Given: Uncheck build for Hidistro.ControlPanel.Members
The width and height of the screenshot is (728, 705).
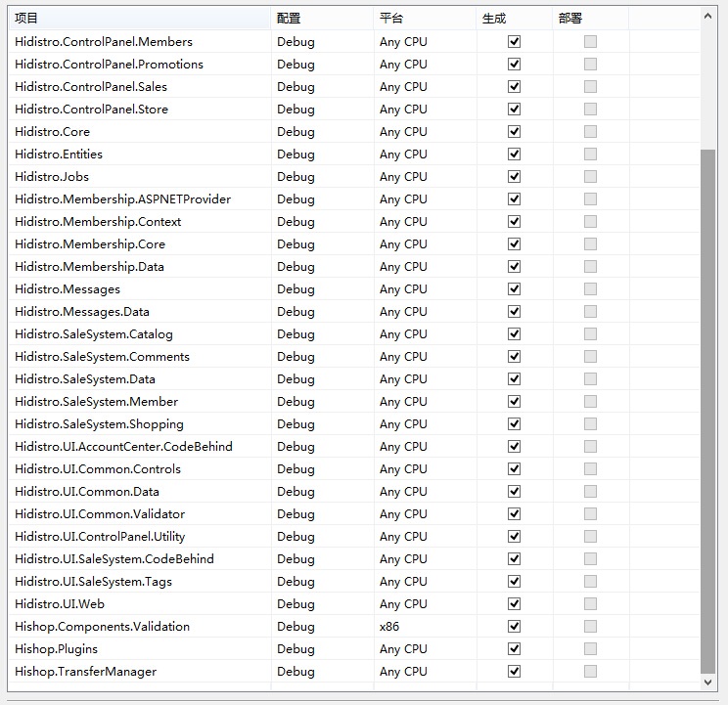Looking at the screenshot, I should [x=514, y=42].
